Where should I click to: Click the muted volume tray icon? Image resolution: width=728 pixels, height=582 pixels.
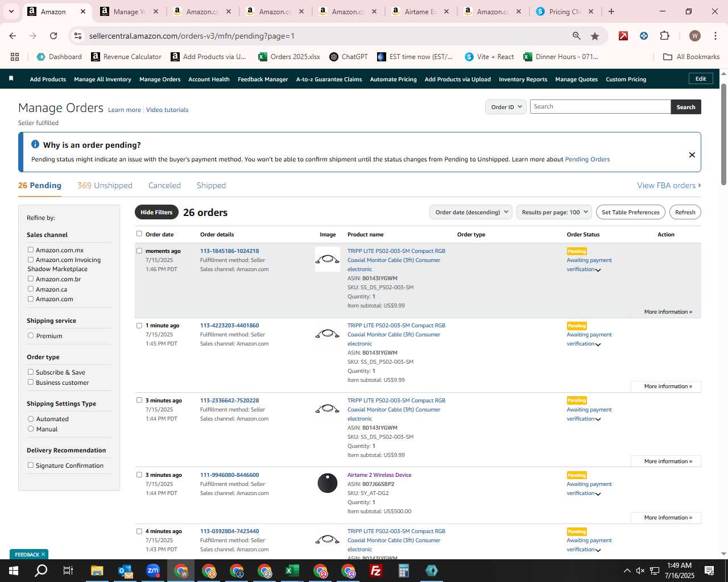pyautogui.click(x=640, y=571)
